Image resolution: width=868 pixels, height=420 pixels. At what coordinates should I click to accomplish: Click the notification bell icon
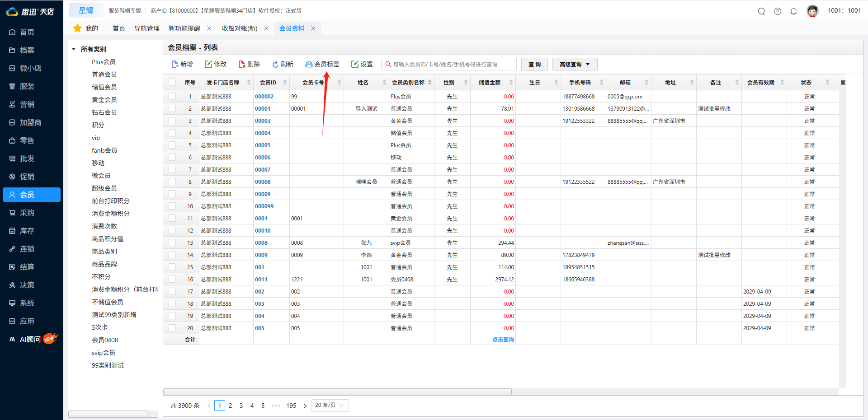click(x=793, y=11)
